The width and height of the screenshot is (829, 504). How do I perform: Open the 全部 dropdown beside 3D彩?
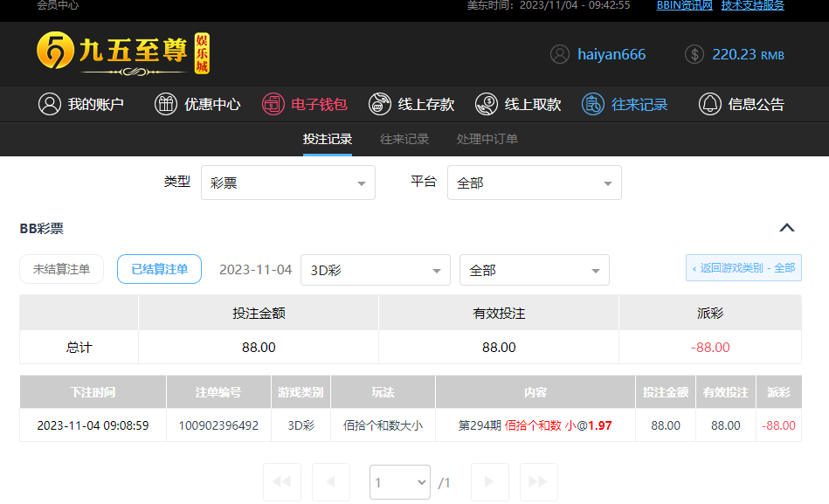tap(535, 270)
